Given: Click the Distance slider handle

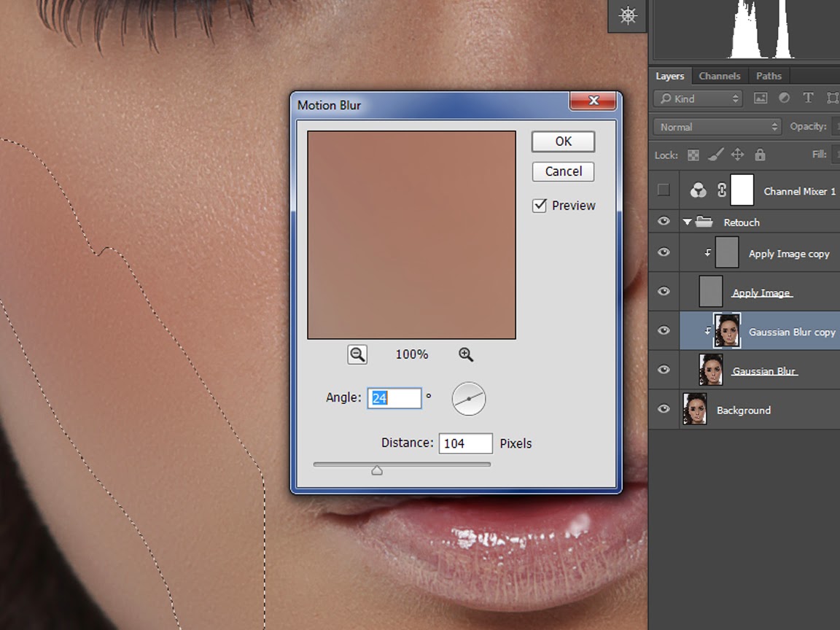Looking at the screenshot, I should (x=376, y=470).
